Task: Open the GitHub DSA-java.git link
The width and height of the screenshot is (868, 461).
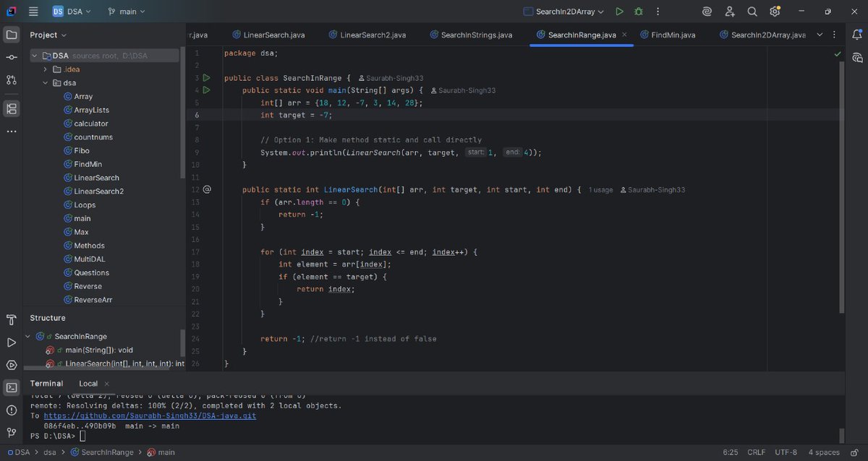Action: click(150, 416)
